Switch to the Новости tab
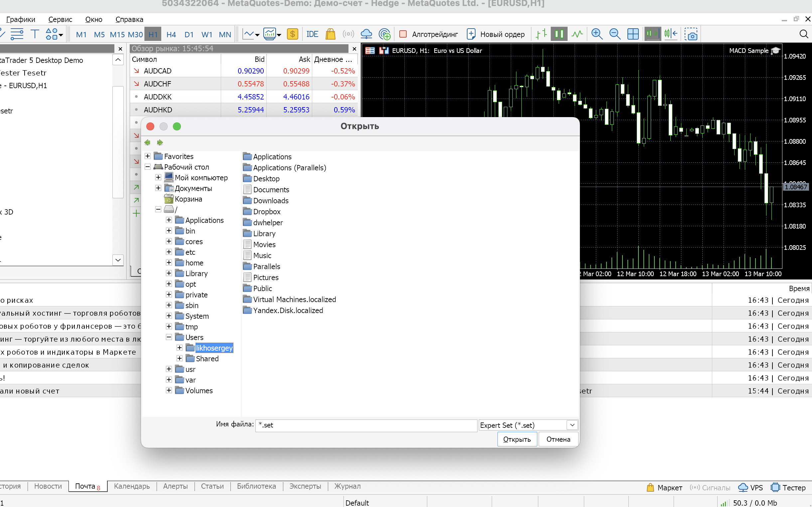Viewport: 812px width, 507px height. [x=48, y=487]
